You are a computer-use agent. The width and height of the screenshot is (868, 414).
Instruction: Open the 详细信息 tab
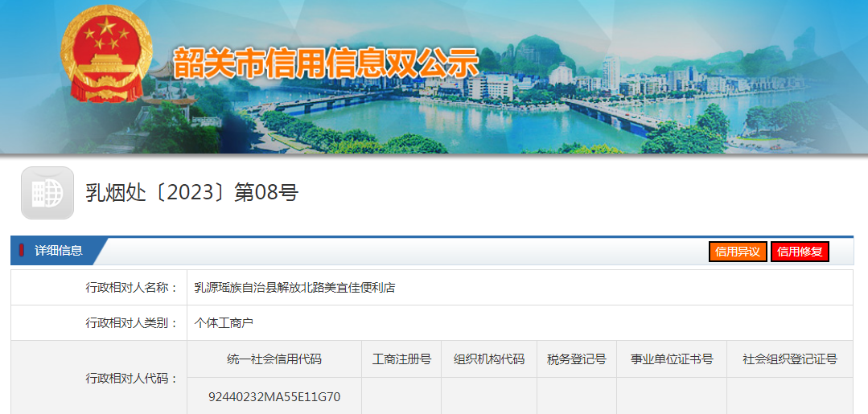pyautogui.click(x=58, y=251)
